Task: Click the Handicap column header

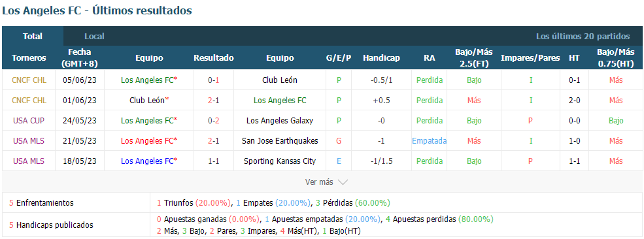Action: [x=381, y=58]
